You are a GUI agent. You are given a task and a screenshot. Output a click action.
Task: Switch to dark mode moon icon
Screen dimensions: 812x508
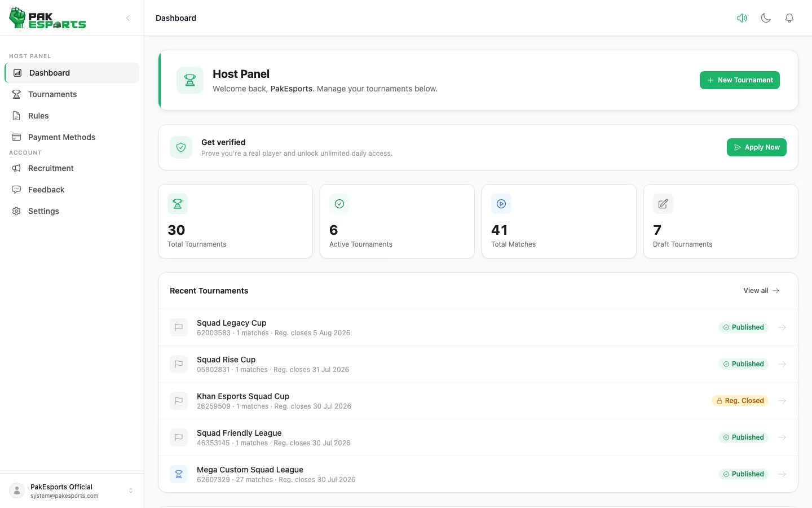coord(766,18)
